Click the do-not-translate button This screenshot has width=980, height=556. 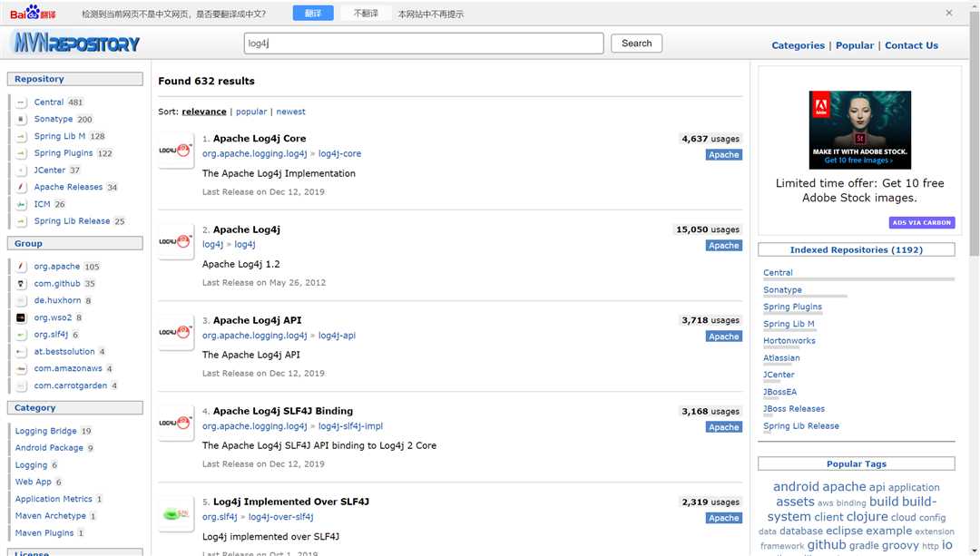click(366, 13)
